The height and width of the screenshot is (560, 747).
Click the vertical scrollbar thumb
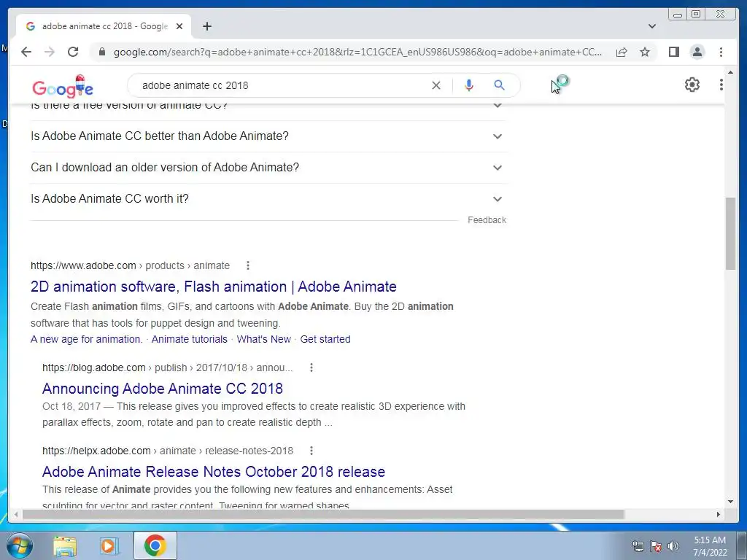pyautogui.click(x=731, y=234)
